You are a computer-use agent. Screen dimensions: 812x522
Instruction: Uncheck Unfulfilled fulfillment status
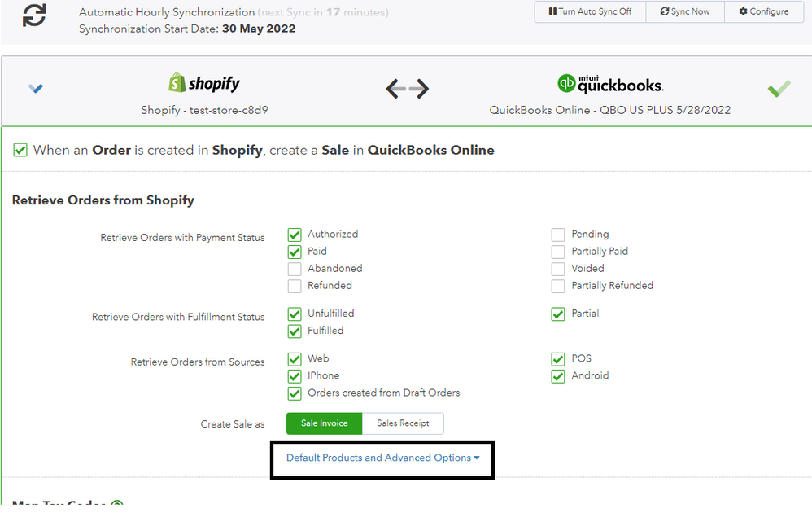point(295,314)
